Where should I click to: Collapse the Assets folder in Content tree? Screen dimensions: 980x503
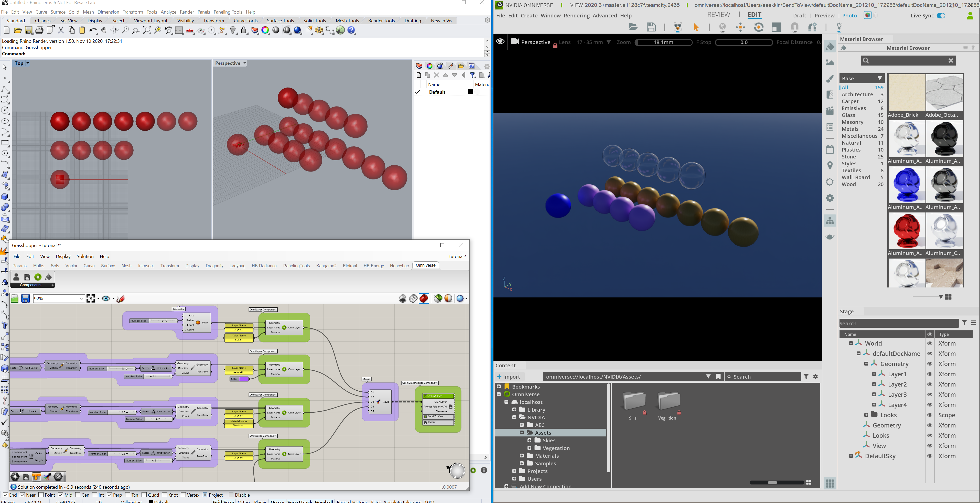click(522, 433)
